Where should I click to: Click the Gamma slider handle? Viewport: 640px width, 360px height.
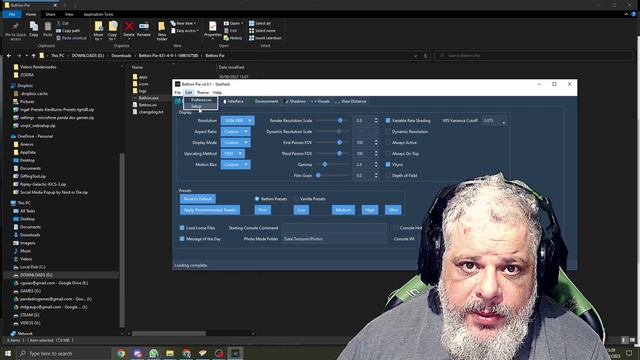click(325, 164)
